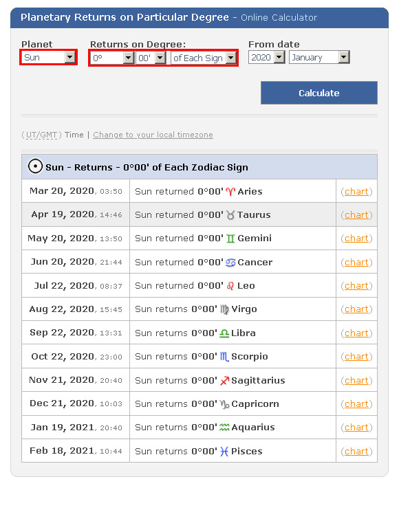This screenshot has width=399, height=532.
Task: Click the red Aries zodiac glyph
Action: tap(230, 192)
